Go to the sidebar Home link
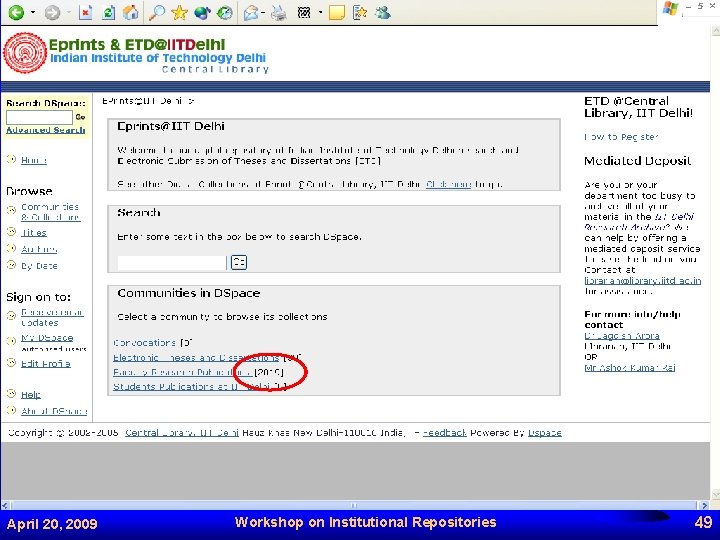The image size is (720, 540). 34,160
